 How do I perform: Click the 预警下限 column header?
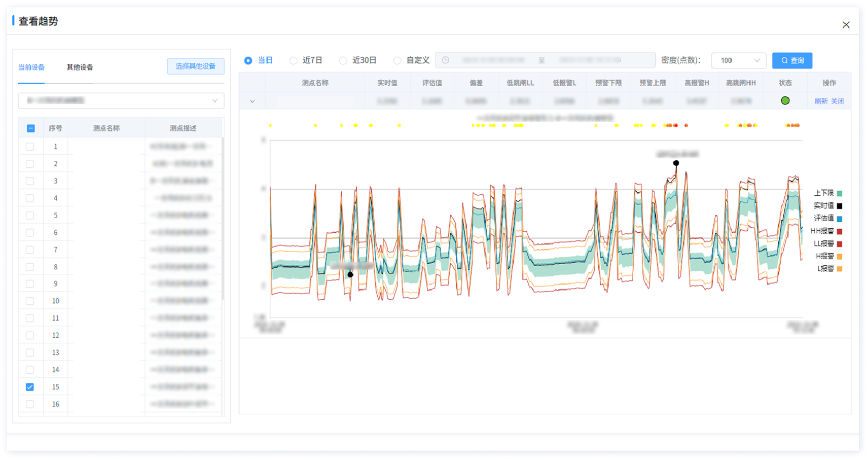[x=608, y=83]
